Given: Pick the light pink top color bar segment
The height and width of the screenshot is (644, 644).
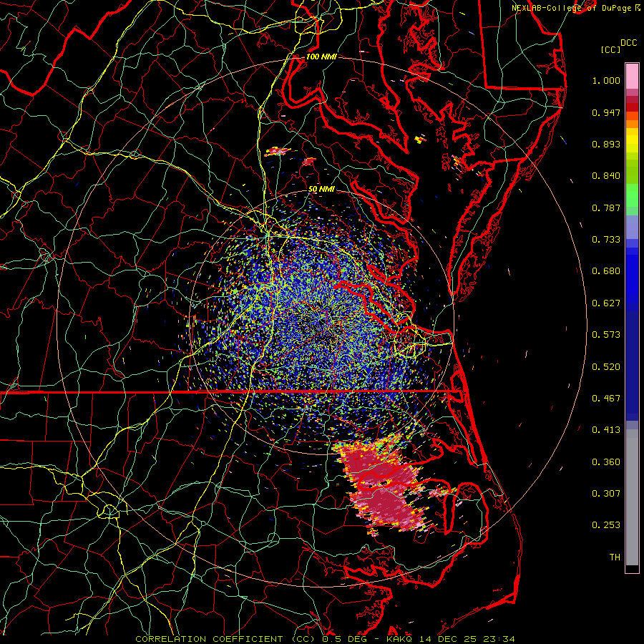Looking at the screenshot, I should 632,77.
